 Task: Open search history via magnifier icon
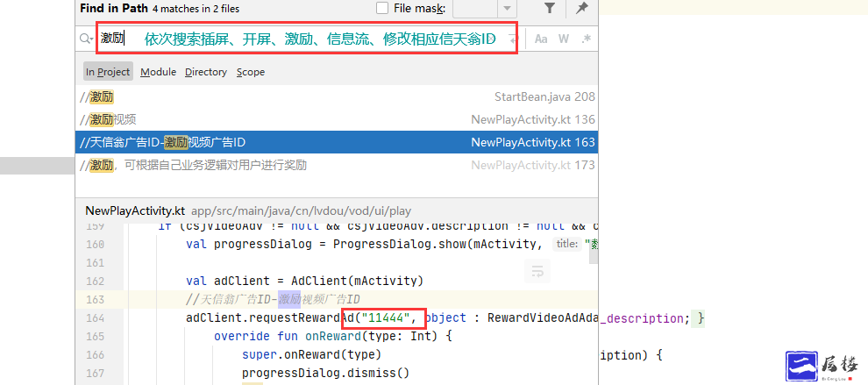tap(86, 39)
